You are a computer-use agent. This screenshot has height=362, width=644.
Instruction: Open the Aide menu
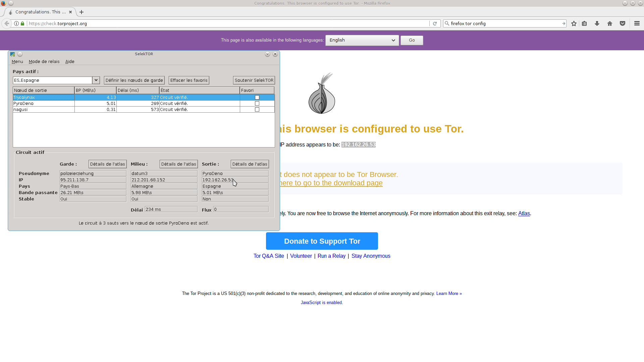[x=70, y=62]
